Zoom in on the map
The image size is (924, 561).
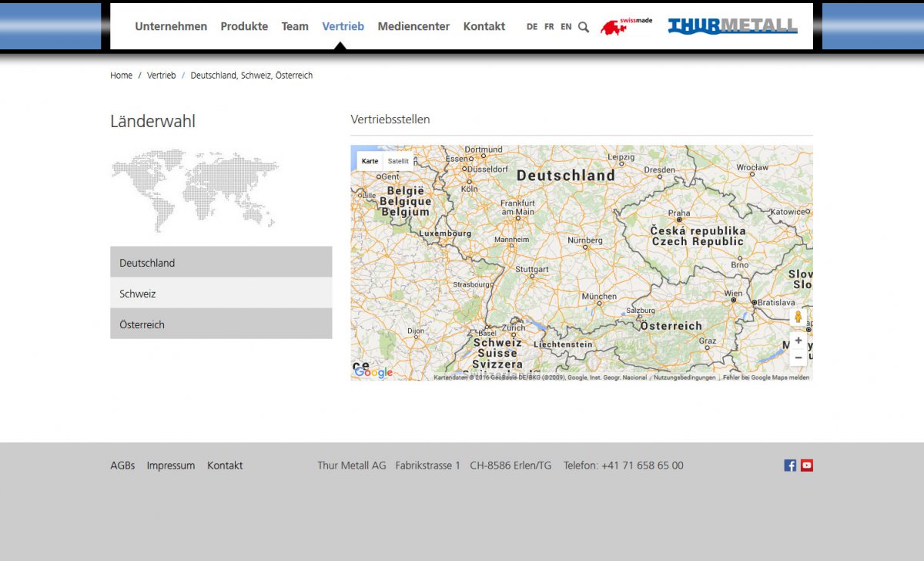point(798,341)
